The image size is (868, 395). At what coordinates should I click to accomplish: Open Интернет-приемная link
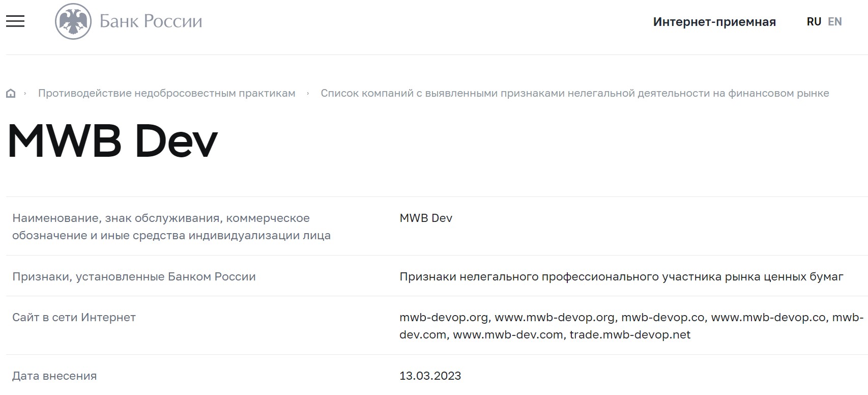[x=714, y=22]
